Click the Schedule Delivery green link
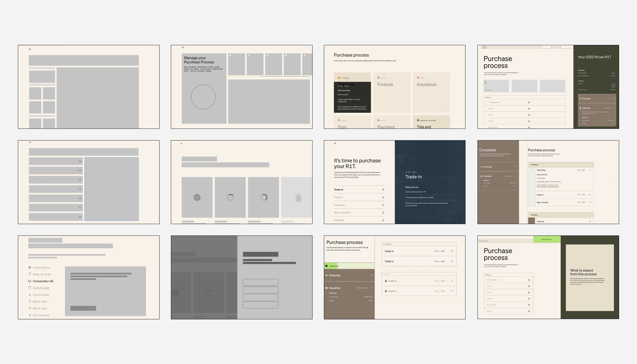The width and height of the screenshot is (637, 364). pyautogui.click(x=546, y=239)
